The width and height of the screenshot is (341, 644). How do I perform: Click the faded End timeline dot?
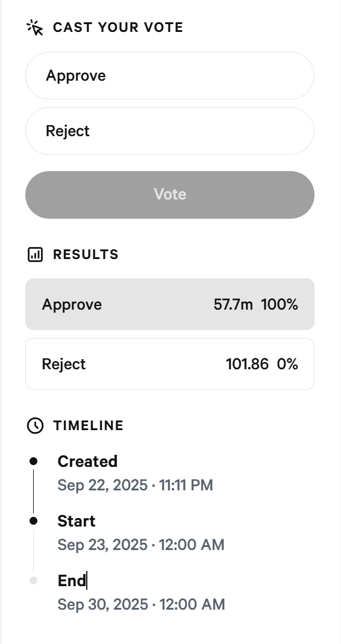click(x=34, y=580)
